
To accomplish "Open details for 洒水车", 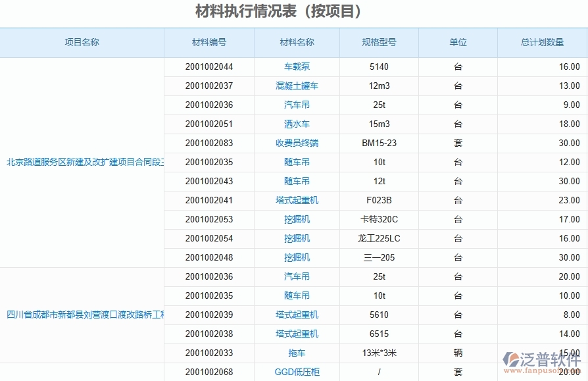I will [x=295, y=124].
